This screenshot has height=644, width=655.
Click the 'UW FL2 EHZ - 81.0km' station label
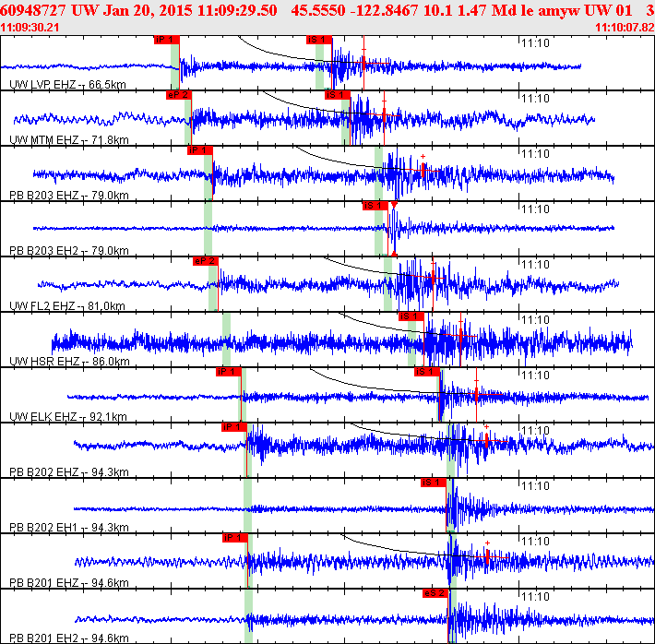tap(67, 306)
